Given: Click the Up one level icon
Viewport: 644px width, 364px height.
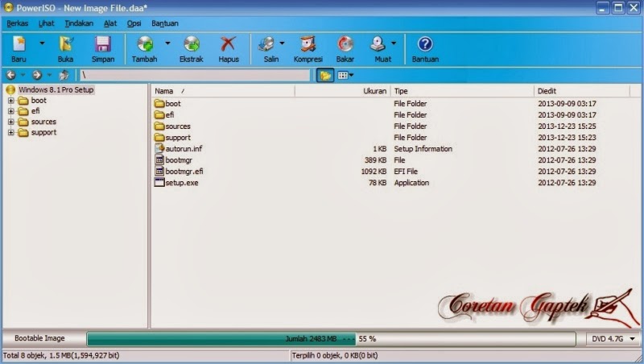Looking at the screenshot, I should 64,75.
